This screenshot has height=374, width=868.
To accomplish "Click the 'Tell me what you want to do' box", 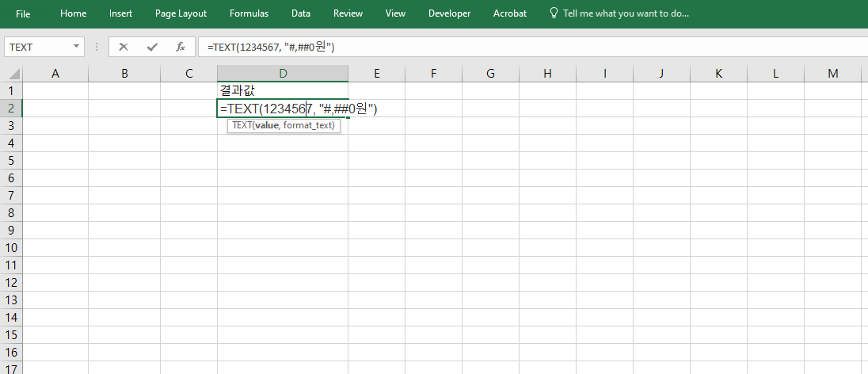I will [626, 13].
